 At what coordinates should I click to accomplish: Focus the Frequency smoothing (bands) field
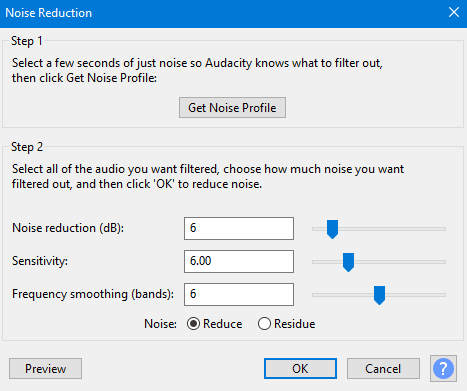coord(239,294)
